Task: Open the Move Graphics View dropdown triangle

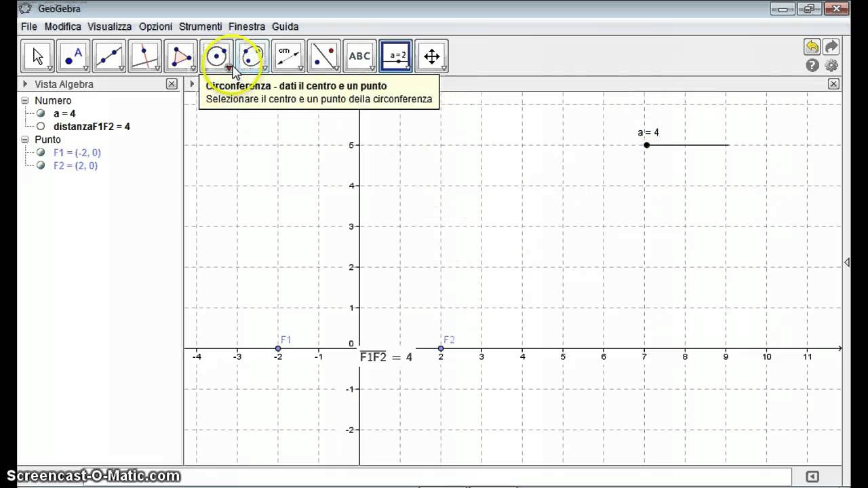Action: [443, 68]
